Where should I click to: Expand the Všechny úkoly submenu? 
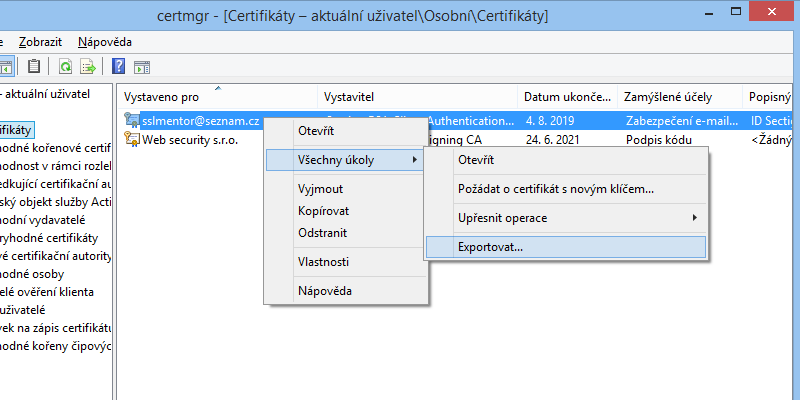[344, 160]
